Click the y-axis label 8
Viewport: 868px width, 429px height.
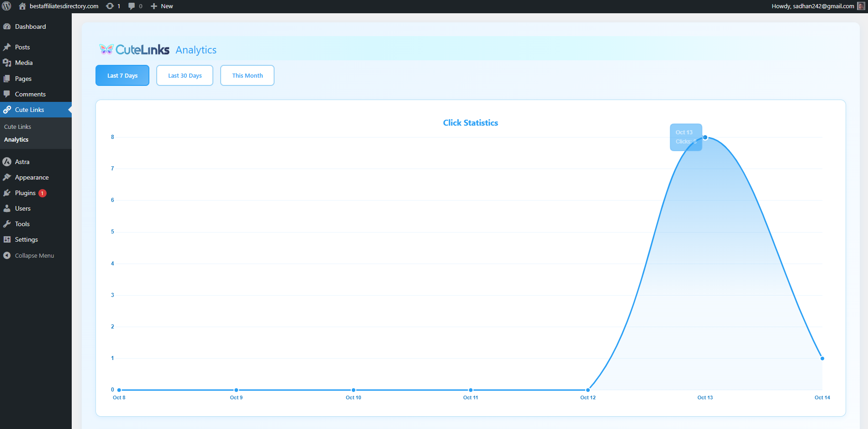coord(112,137)
